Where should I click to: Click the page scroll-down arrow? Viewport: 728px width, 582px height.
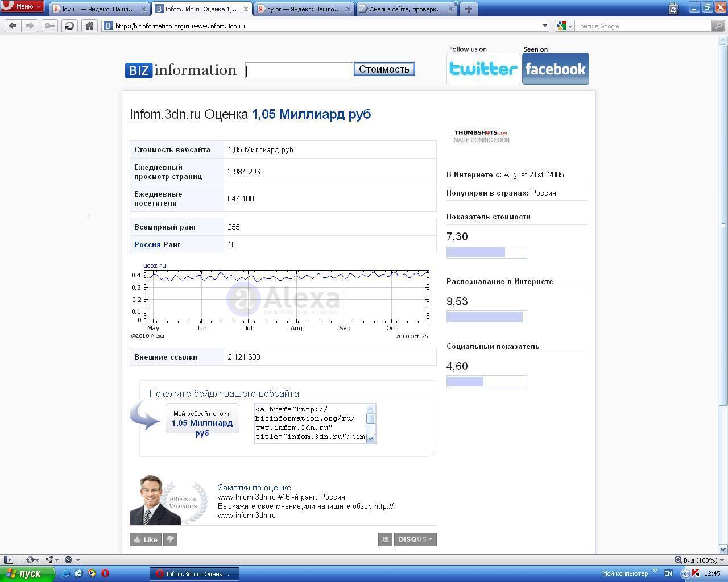tap(723, 549)
